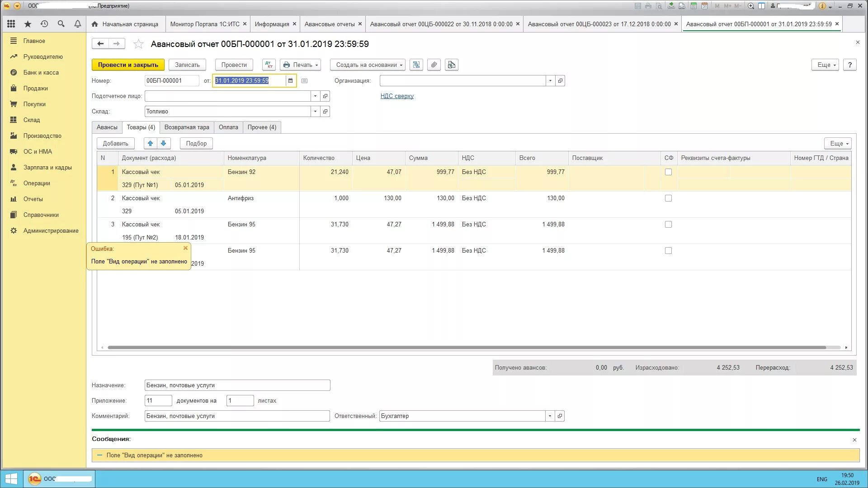The height and width of the screenshot is (488, 868).
Task: Click the paperclip attached files icon
Action: [434, 65]
